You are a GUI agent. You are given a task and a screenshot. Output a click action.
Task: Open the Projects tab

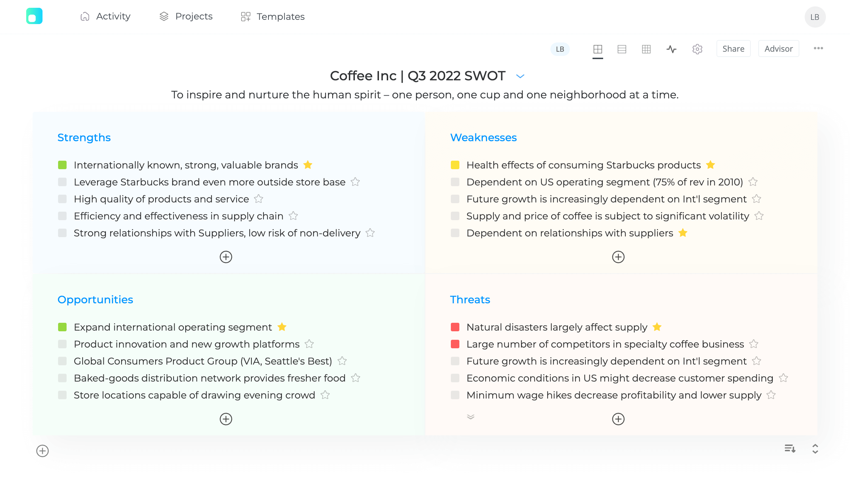pos(186,16)
